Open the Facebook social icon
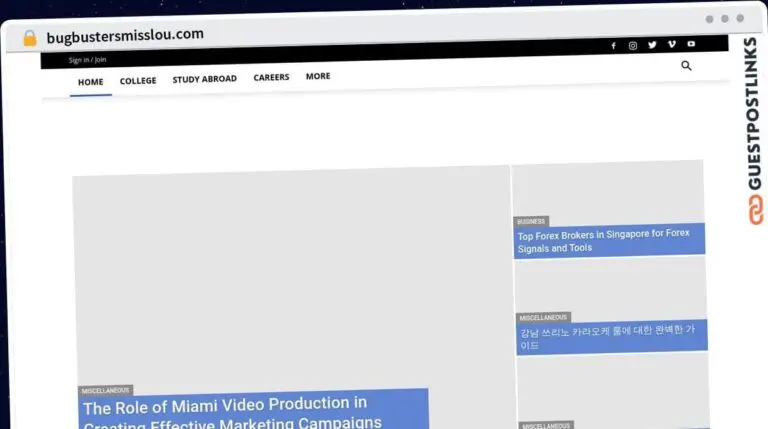This screenshot has width=768, height=429. pyautogui.click(x=613, y=45)
